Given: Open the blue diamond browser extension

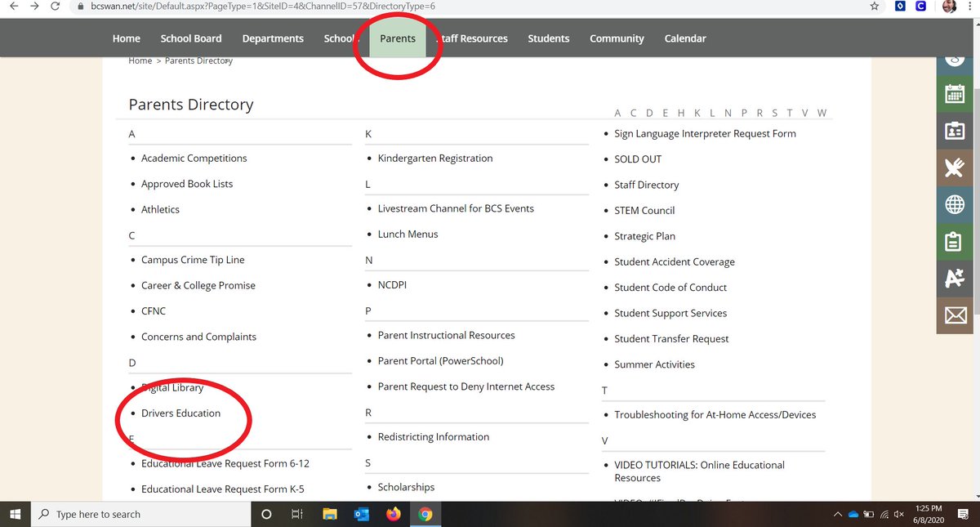Looking at the screenshot, I should click(x=899, y=6).
